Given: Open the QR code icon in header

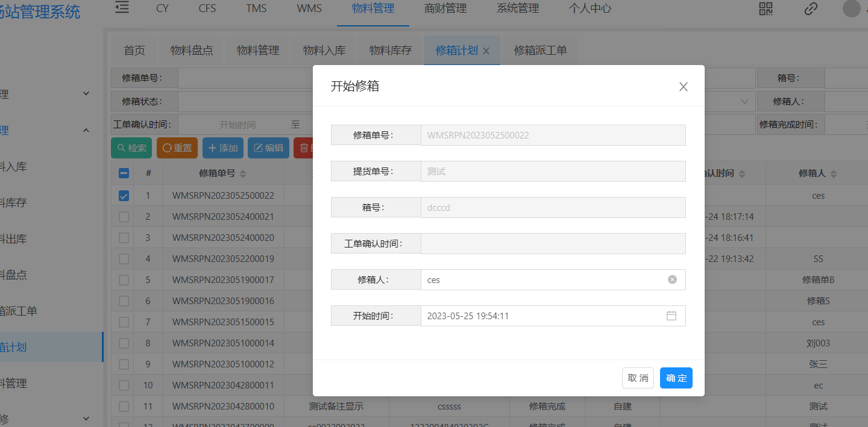Looking at the screenshot, I should click(x=766, y=8).
